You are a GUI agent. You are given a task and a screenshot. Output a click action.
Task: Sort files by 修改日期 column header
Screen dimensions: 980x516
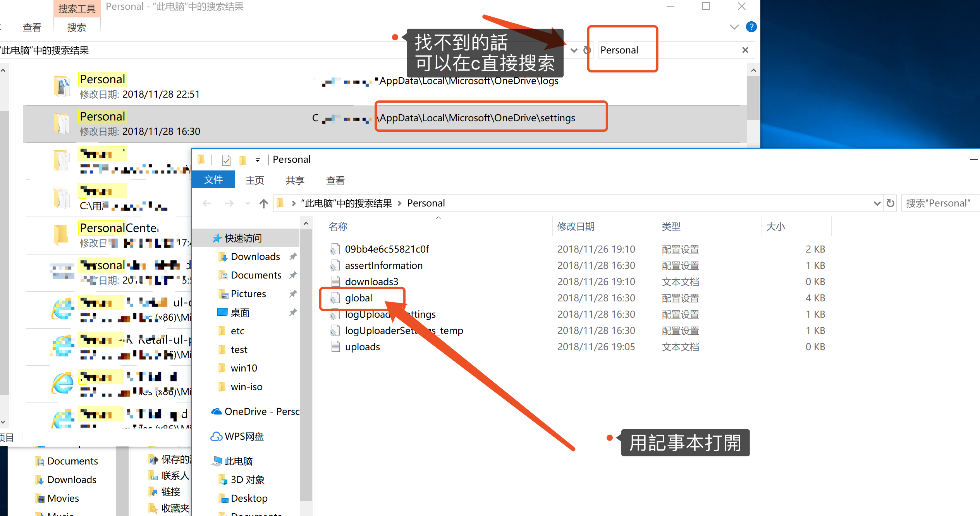(576, 227)
